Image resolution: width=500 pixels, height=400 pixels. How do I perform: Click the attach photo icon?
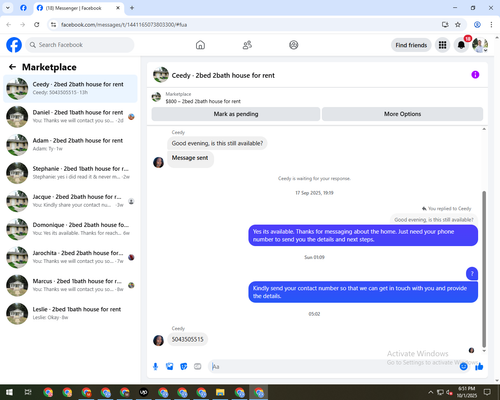click(x=170, y=367)
